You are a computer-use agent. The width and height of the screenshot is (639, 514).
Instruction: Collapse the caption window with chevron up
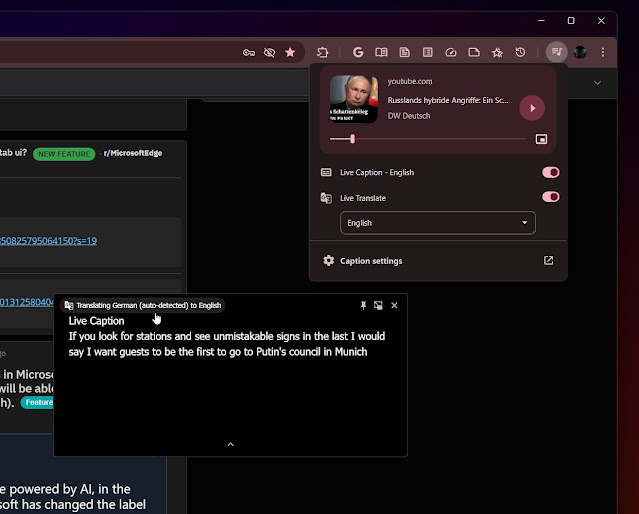[231, 444]
